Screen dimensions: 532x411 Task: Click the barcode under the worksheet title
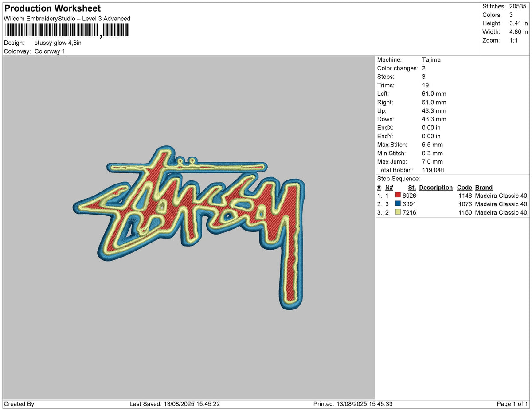[67, 31]
